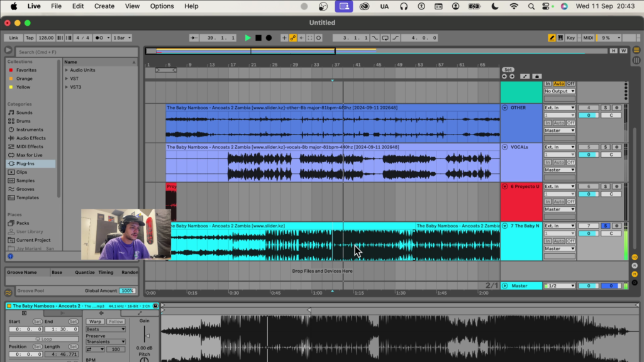
Task: Open the Grooves category
Action: [25, 189]
